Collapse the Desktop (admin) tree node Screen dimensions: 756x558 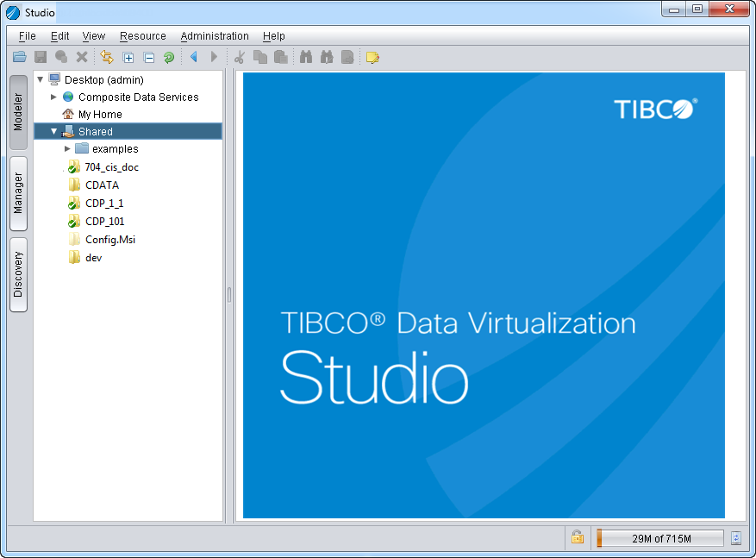40,79
